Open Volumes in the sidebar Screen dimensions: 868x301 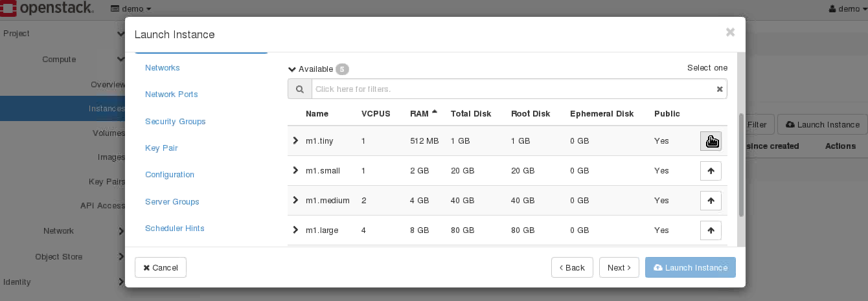(x=109, y=133)
